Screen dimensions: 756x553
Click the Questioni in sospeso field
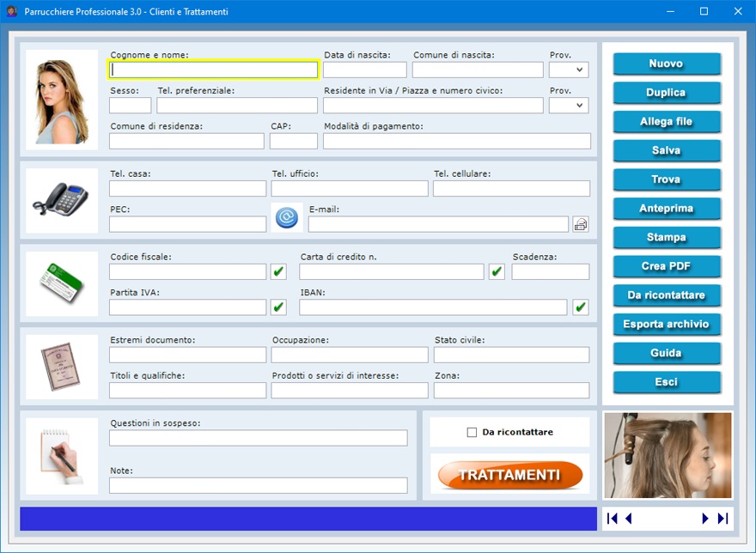pyautogui.click(x=259, y=438)
